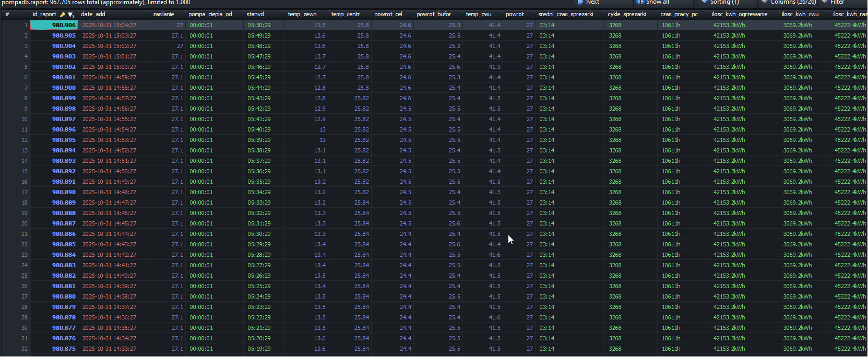Select id_raport cell 980.890
Viewport: 868px width, 357px height.
[64, 192]
